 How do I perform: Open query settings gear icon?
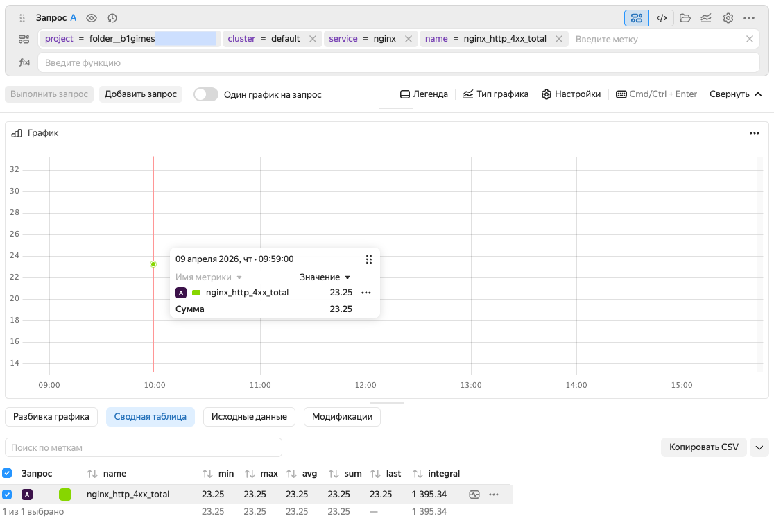coord(728,18)
